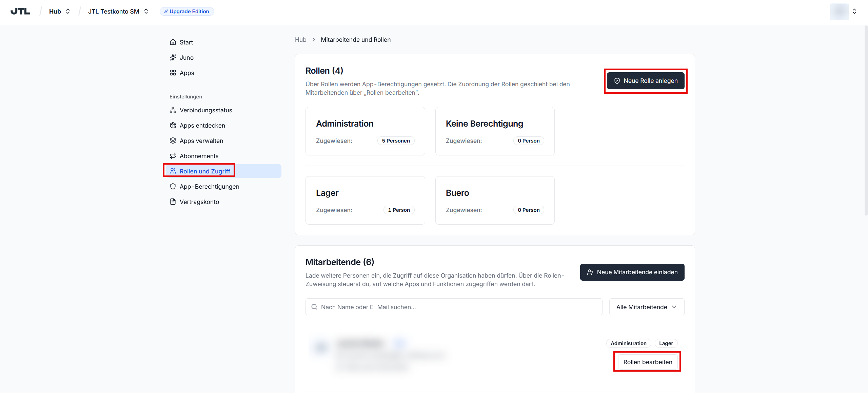
Task: Open Abonnements via its repeat icon
Action: pyautogui.click(x=173, y=156)
